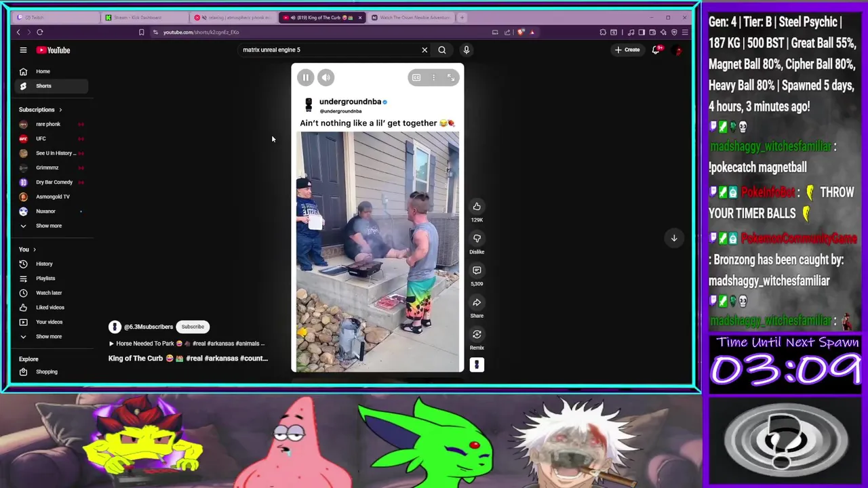Open the Brave Shields icon
This screenshot has height=488, width=868.
[521, 32]
